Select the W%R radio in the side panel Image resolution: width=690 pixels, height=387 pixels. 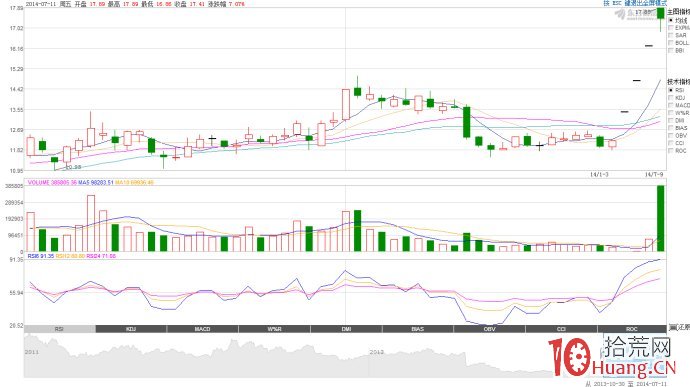click(671, 113)
